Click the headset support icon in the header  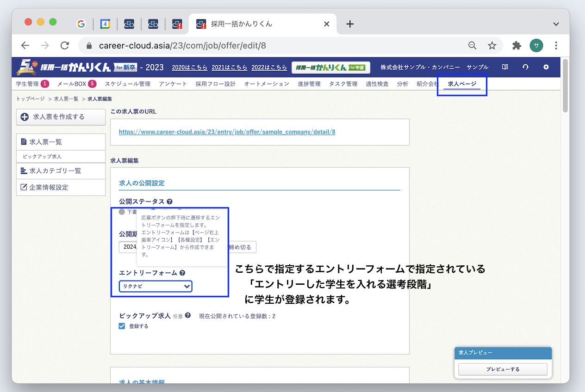click(x=525, y=67)
